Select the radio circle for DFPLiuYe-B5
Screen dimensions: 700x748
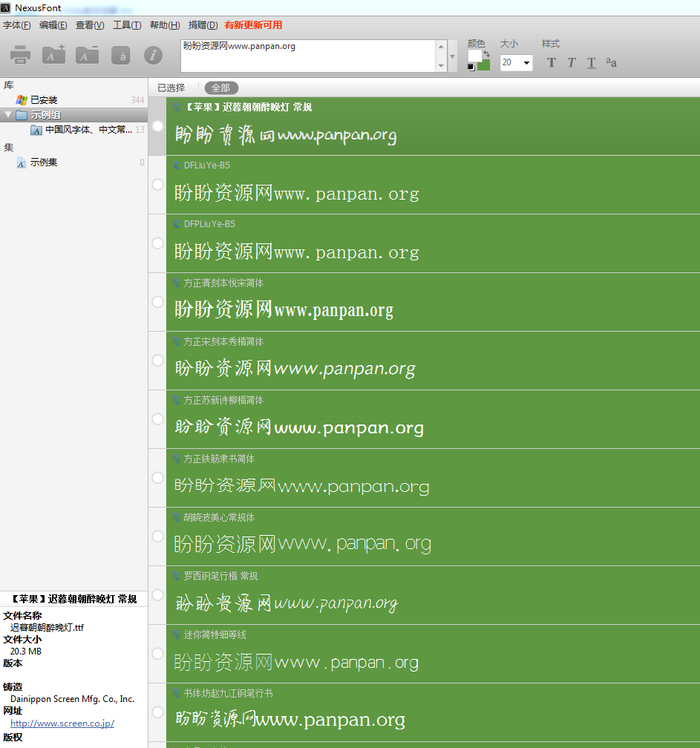click(x=158, y=243)
